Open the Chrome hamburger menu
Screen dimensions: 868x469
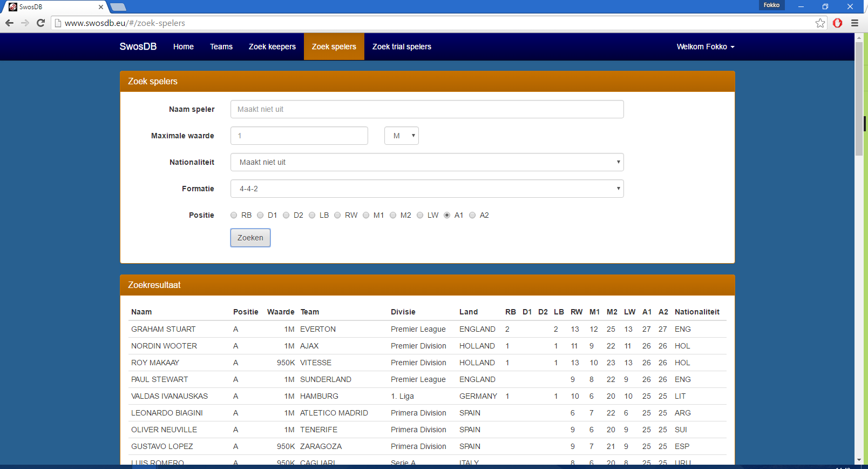(855, 23)
